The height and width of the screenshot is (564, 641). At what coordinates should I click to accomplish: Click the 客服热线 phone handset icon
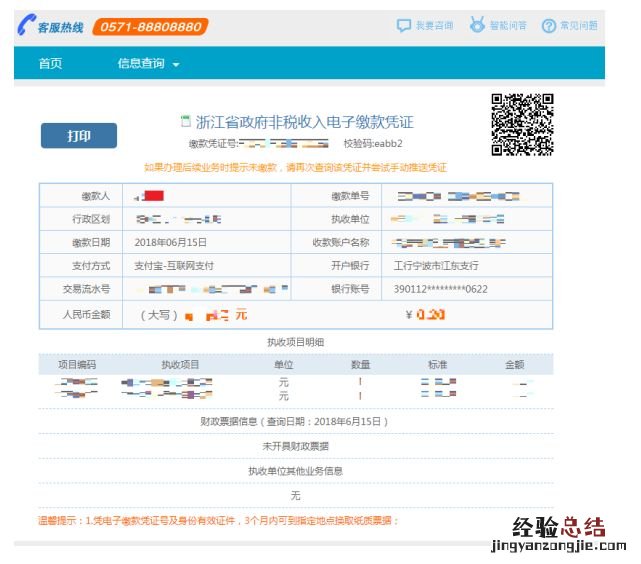[x=25, y=27]
